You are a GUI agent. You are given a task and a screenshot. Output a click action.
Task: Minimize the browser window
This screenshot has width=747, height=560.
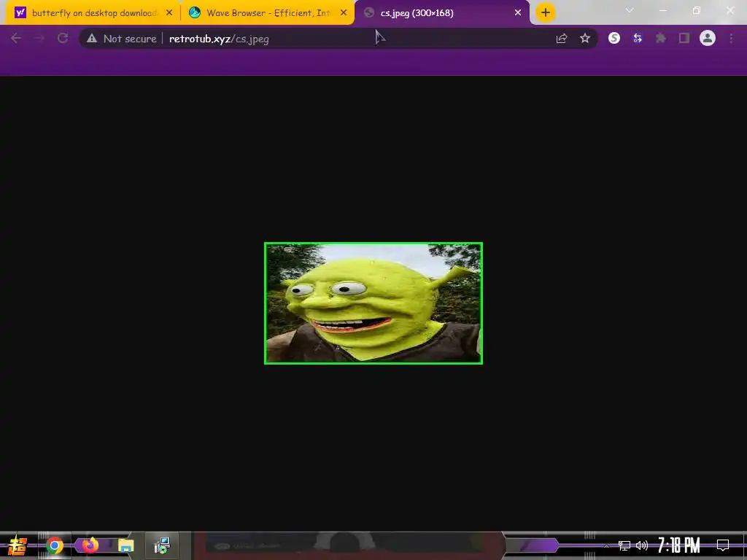pos(663,10)
